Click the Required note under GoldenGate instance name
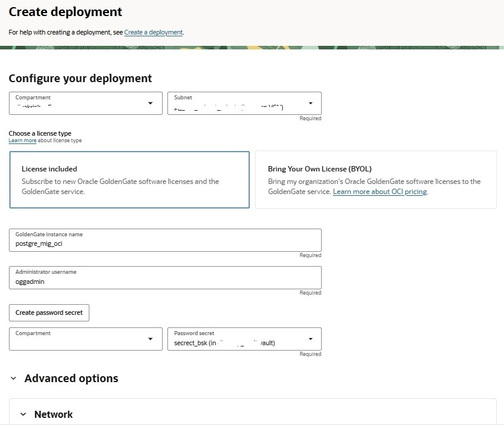The height and width of the screenshot is (425, 504). click(x=310, y=255)
